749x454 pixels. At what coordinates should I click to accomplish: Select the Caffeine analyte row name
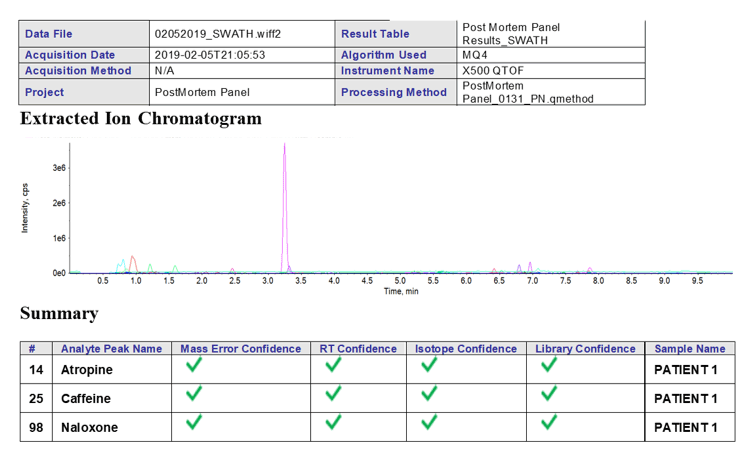point(86,399)
